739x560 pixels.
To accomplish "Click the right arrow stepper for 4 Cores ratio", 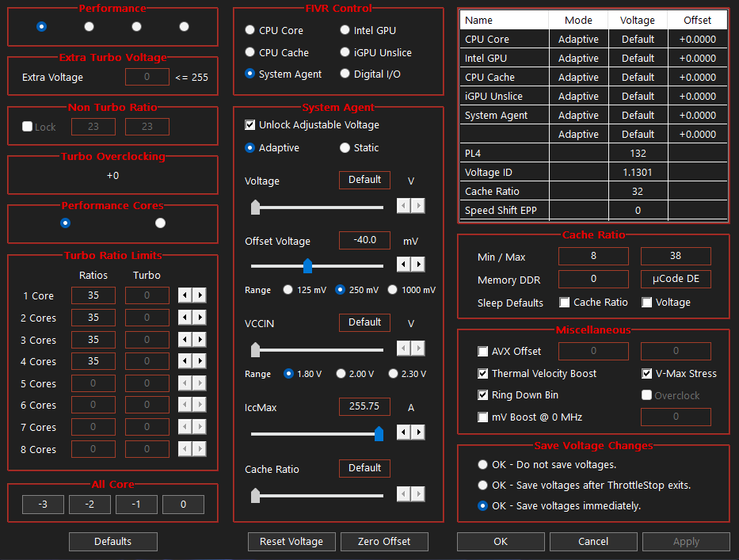I will tap(200, 361).
